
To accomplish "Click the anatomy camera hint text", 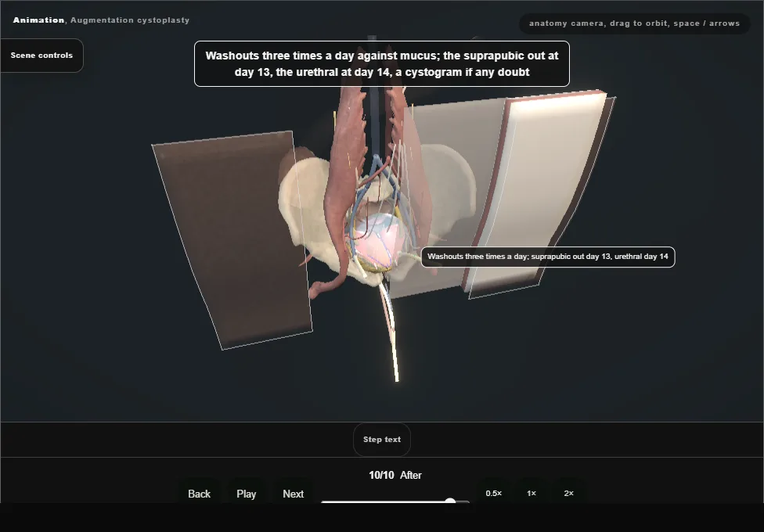I will [x=634, y=23].
